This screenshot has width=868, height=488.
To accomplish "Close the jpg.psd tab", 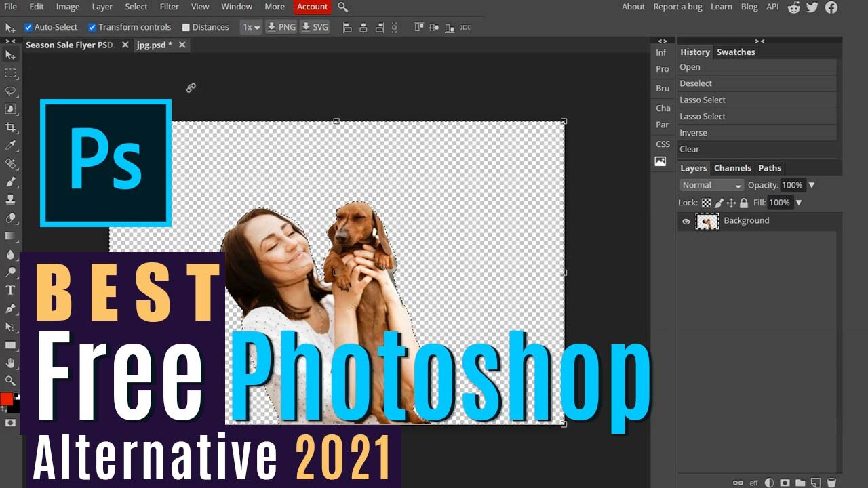I will 182,45.
